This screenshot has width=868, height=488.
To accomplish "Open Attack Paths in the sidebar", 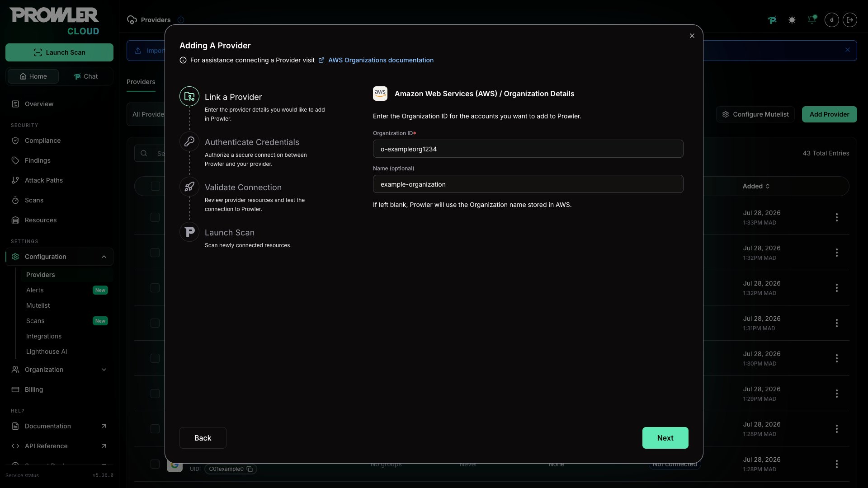I will pos(44,180).
